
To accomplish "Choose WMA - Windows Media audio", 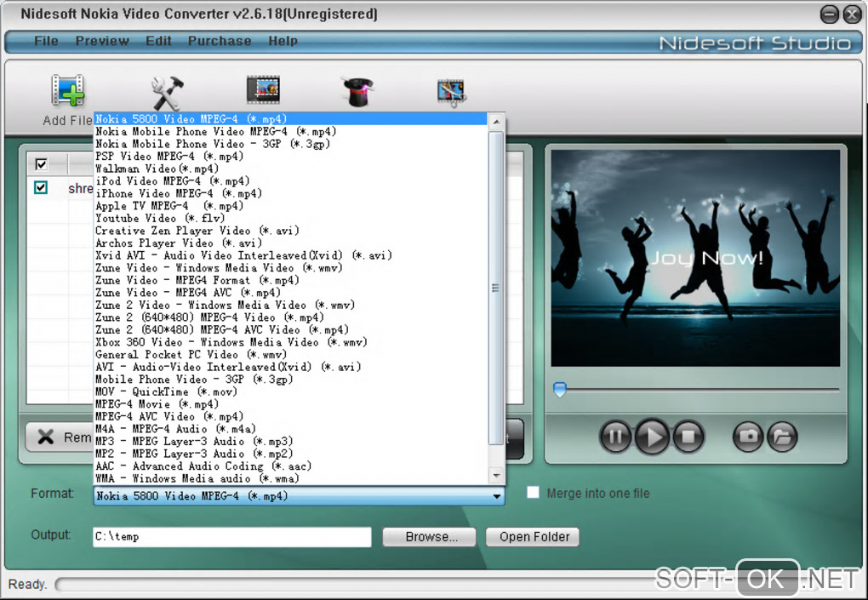I will (x=291, y=478).
